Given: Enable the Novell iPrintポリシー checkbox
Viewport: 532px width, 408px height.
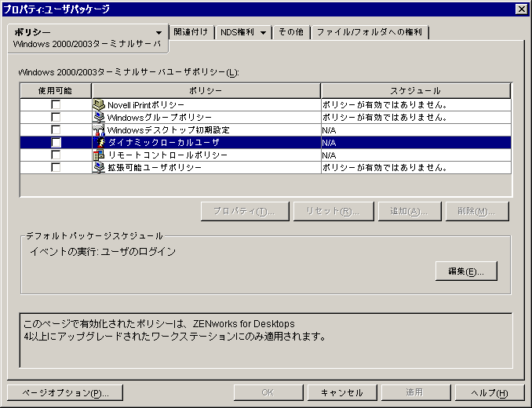Looking at the screenshot, I should pos(56,104).
